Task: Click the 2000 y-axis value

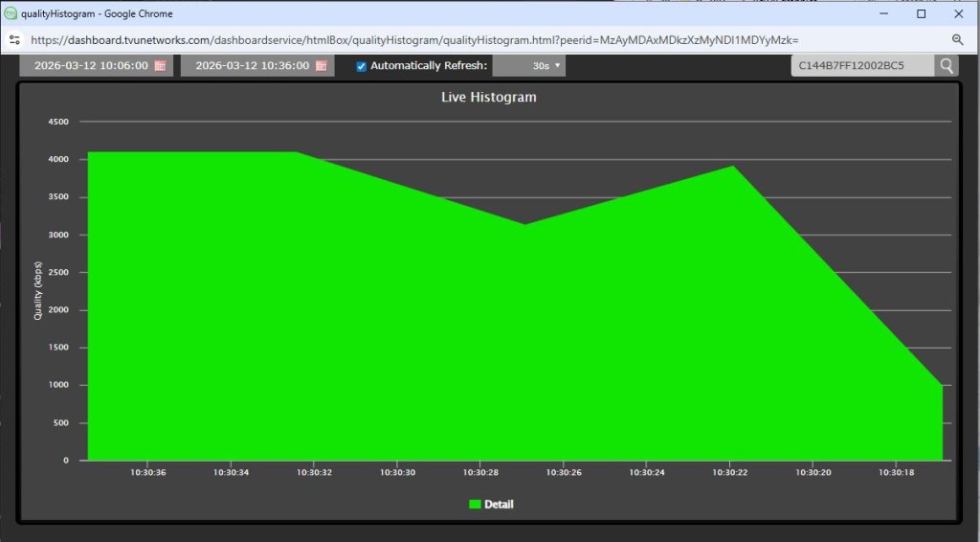Action: pos(58,310)
